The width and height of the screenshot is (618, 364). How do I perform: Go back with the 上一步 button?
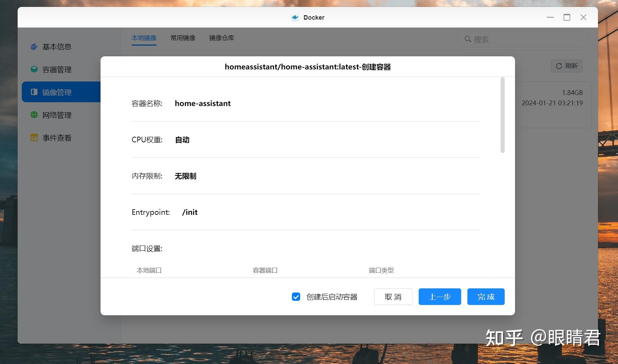pos(439,297)
